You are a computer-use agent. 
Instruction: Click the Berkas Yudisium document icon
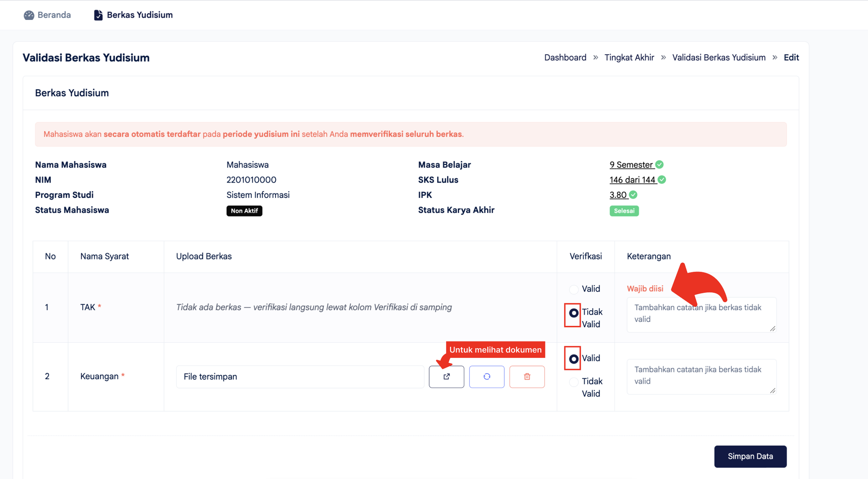tap(99, 15)
